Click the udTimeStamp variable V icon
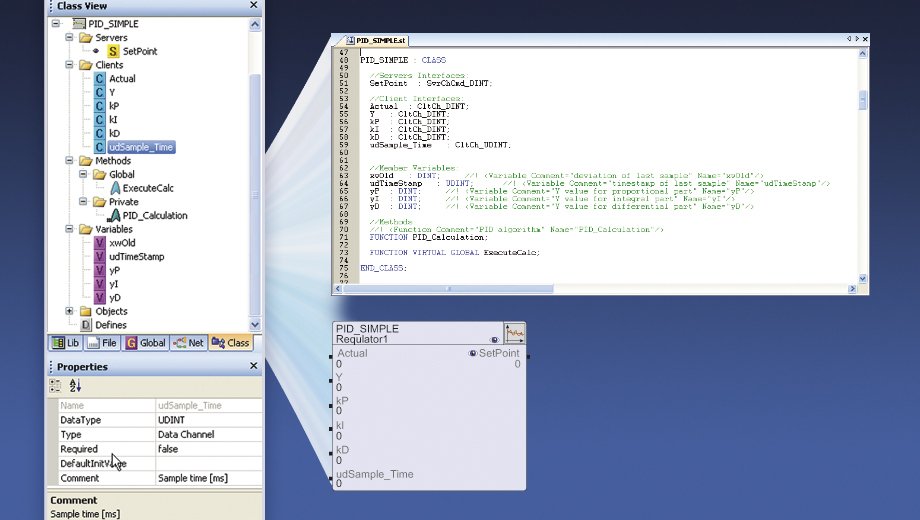Screen dimensions: 920x520 [x=100, y=256]
